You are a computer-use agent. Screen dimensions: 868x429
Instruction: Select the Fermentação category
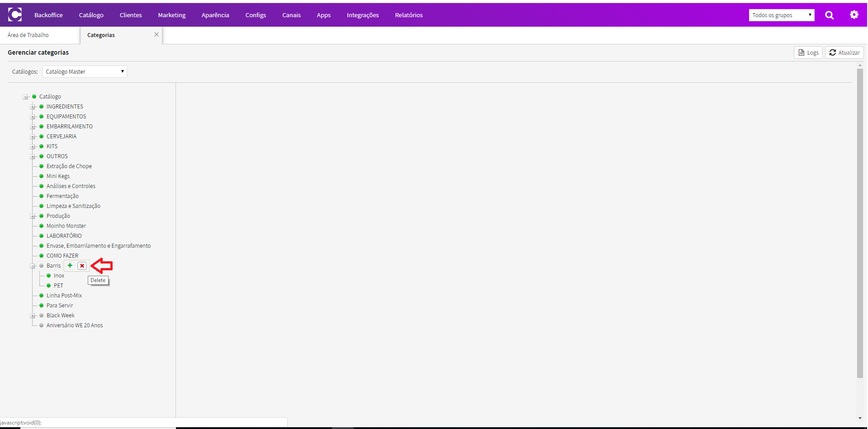[62, 196]
